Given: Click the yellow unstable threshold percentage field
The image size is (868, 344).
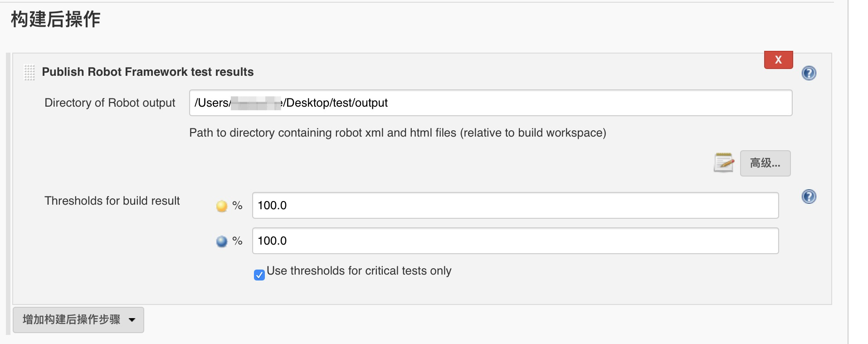Looking at the screenshot, I should click(x=515, y=206).
